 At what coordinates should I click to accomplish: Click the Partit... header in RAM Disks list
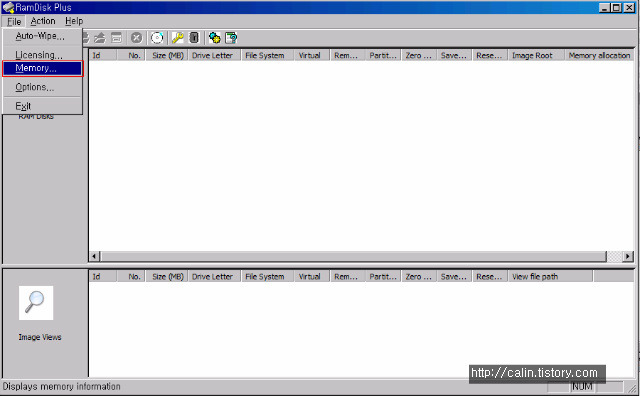383,56
